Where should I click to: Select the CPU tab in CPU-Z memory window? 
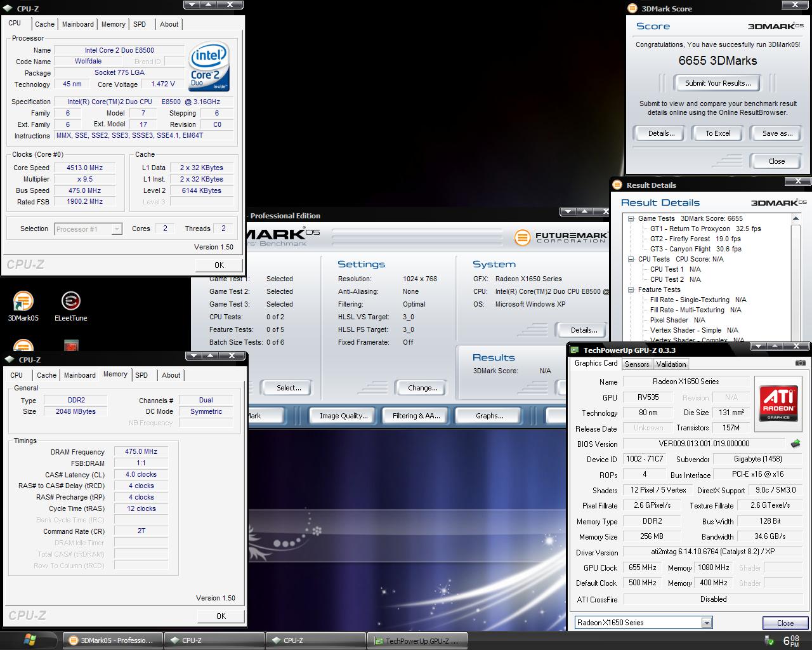pyautogui.click(x=16, y=375)
